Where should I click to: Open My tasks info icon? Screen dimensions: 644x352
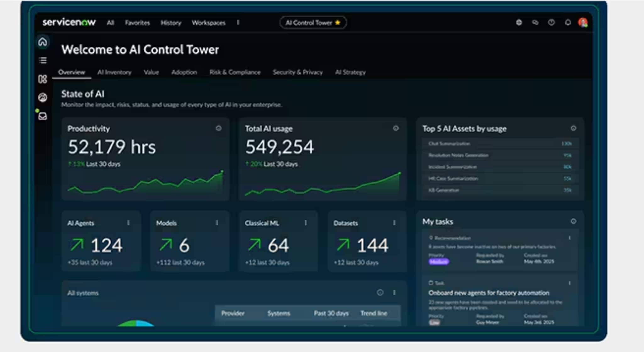pyautogui.click(x=573, y=221)
